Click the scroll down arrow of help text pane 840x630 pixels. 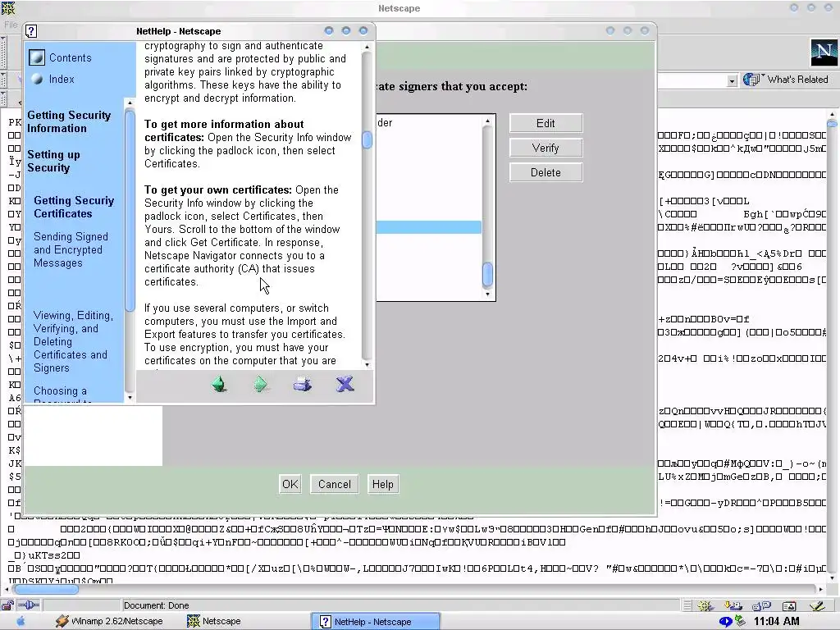[x=367, y=365]
